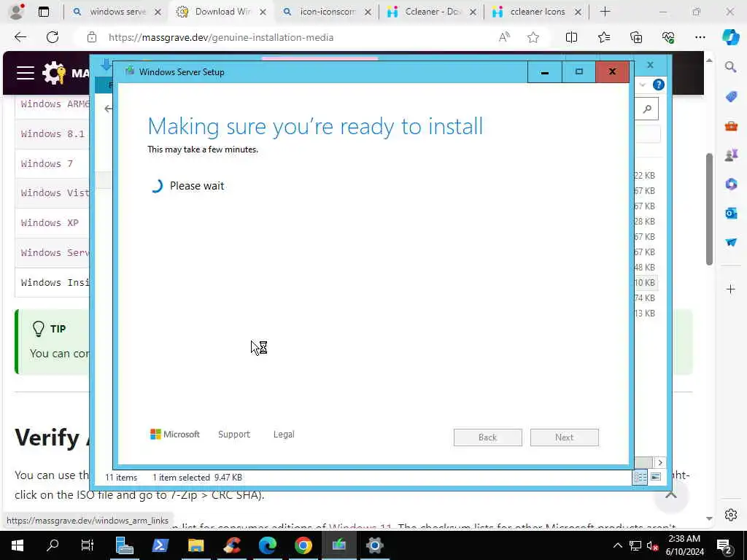The width and height of the screenshot is (747, 560).
Task: Click the muted volume tray icon
Action: [652, 545]
